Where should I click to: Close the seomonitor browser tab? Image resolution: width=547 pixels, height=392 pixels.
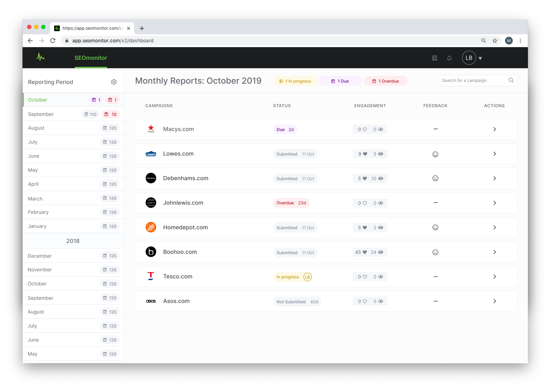tap(129, 28)
